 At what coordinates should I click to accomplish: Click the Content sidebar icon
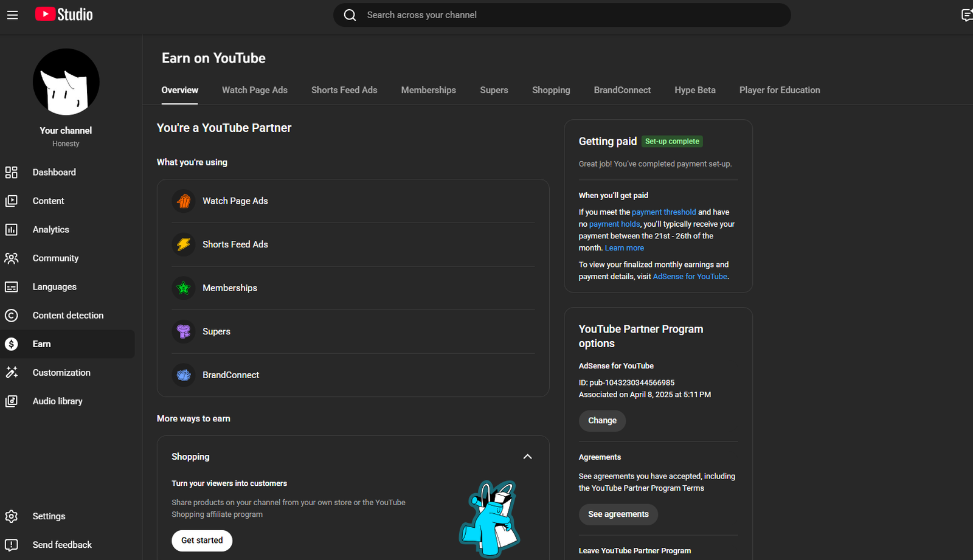pos(12,201)
